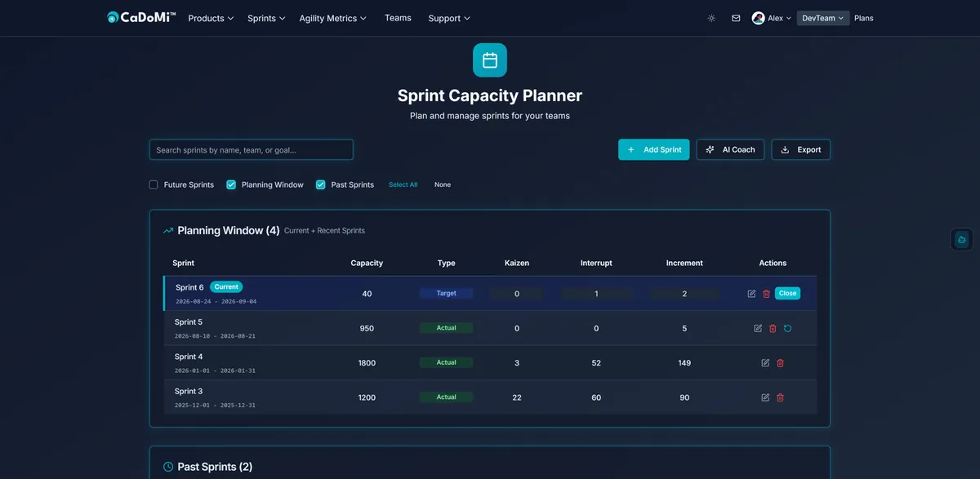
Task: Click the Increment column header
Action: [684, 263]
